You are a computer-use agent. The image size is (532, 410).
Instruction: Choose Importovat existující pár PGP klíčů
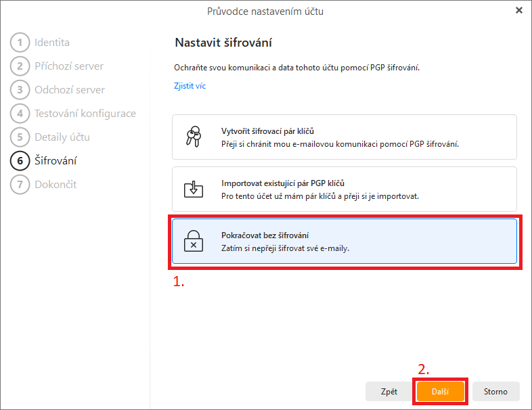pyautogui.click(x=345, y=189)
